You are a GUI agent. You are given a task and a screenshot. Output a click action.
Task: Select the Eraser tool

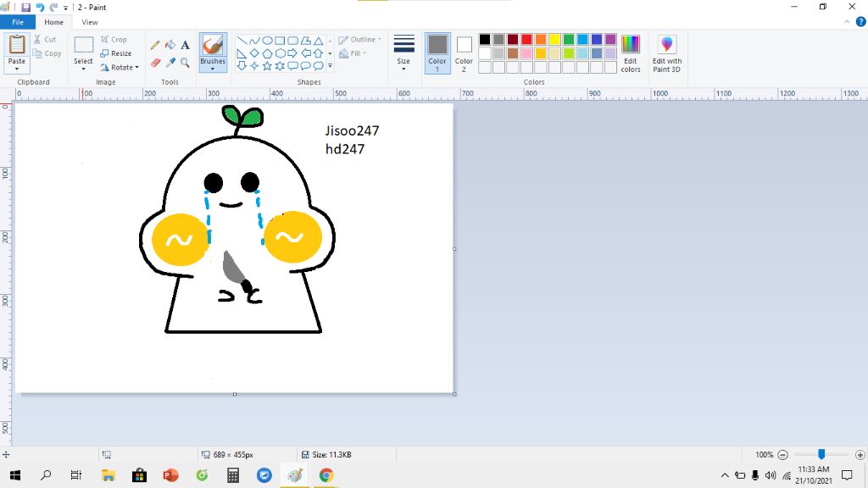pyautogui.click(x=156, y=63)
